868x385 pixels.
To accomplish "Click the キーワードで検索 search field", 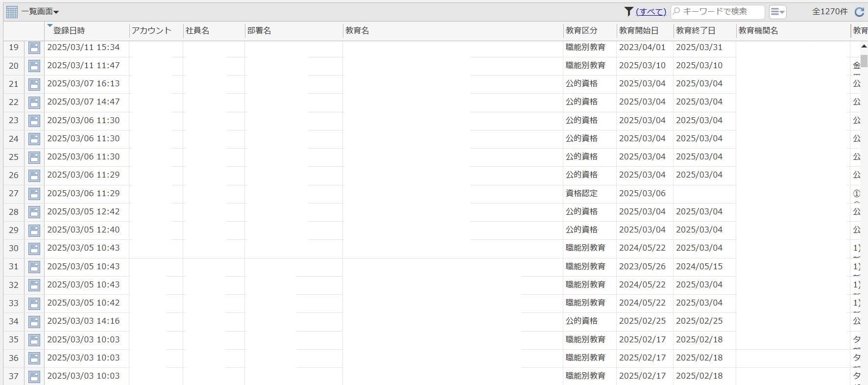I will pos(718,11).
